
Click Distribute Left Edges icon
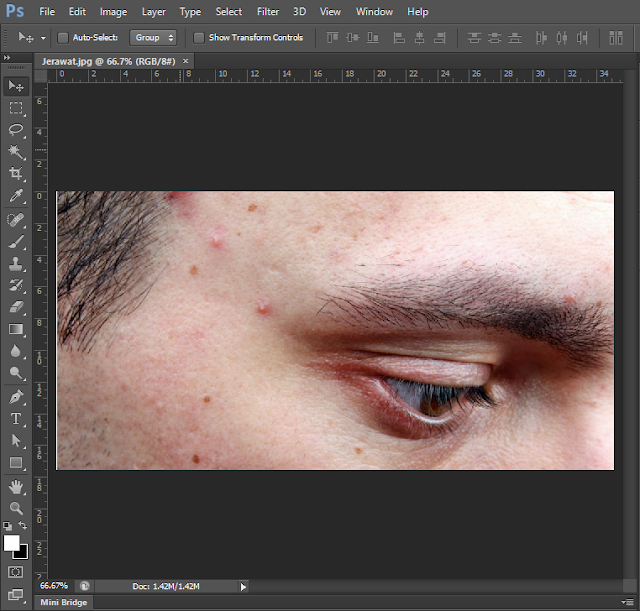pos(541,38)
